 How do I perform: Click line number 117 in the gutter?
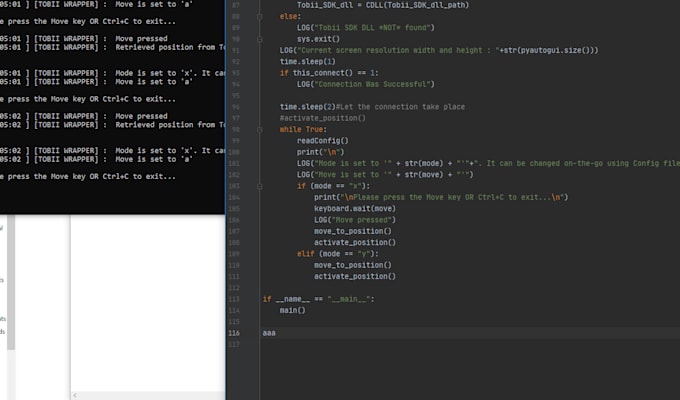coord(234,344)
